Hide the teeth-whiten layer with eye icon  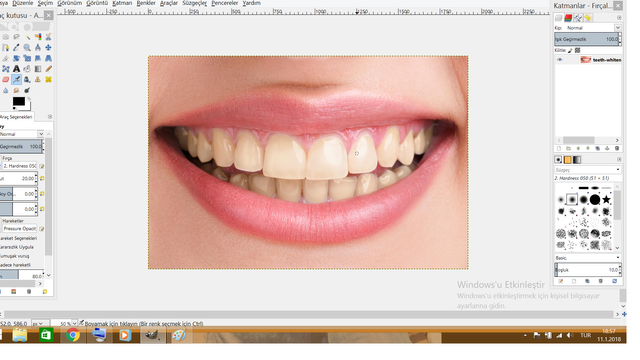(560, 60)
